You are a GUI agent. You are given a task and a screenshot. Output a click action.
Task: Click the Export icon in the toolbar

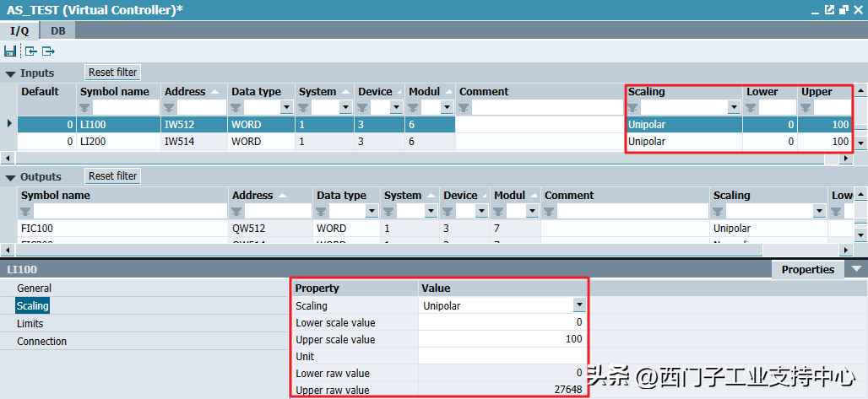pos(48,51)
